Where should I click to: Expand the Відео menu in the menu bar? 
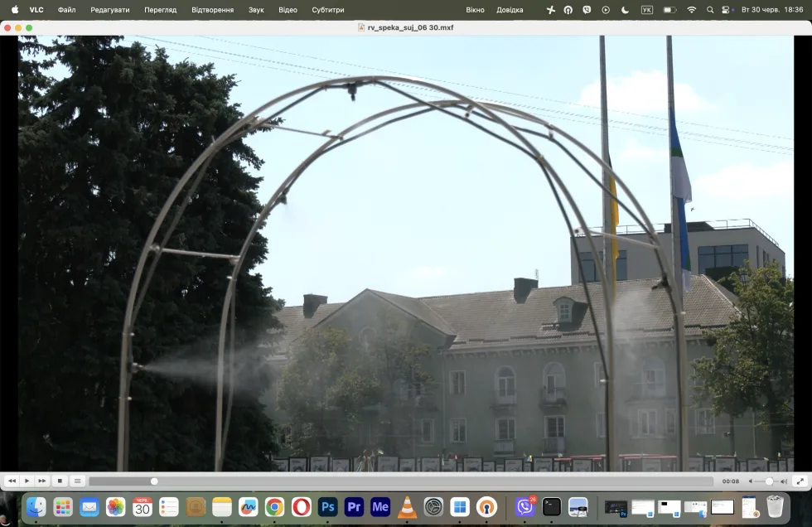coord(288,10)
